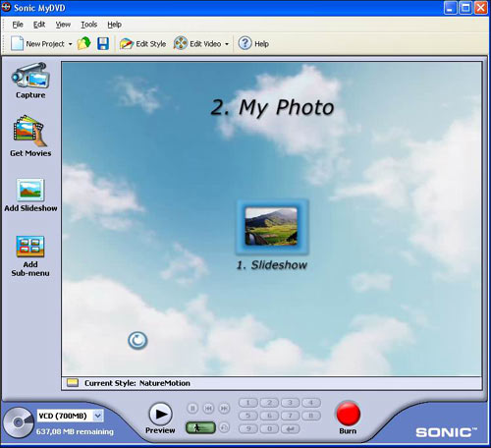Select the Slideshow thumbnail in the menu

[x=272, y=226]
